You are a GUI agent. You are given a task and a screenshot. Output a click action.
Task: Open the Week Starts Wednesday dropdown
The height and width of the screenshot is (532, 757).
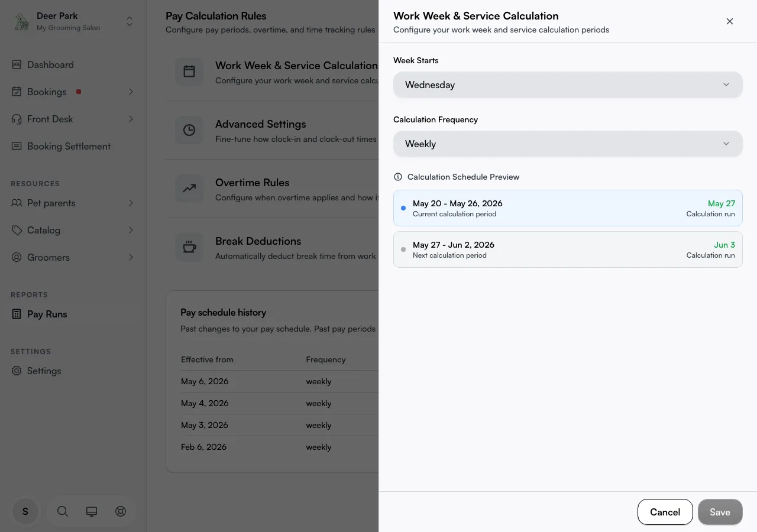pos(568,85)
